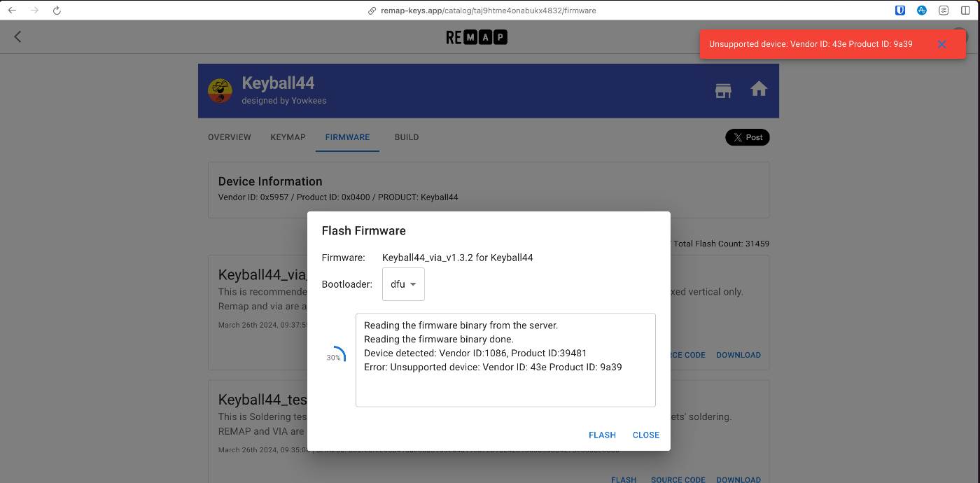The image size is (980, 483).
Task: Click the 'Total Flash Count: 31459' text
Action: tap(722, 244)
